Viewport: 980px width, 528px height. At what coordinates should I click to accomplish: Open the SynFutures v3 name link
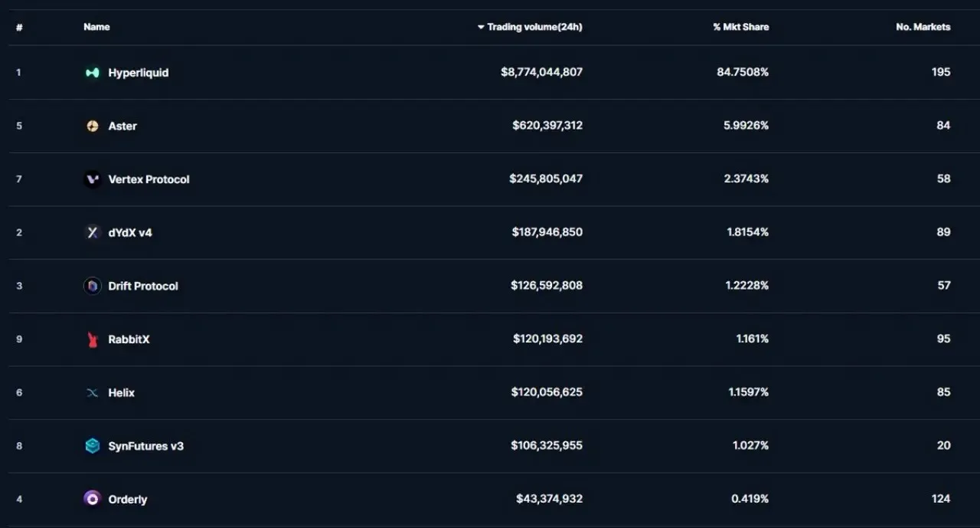[146, 446]
